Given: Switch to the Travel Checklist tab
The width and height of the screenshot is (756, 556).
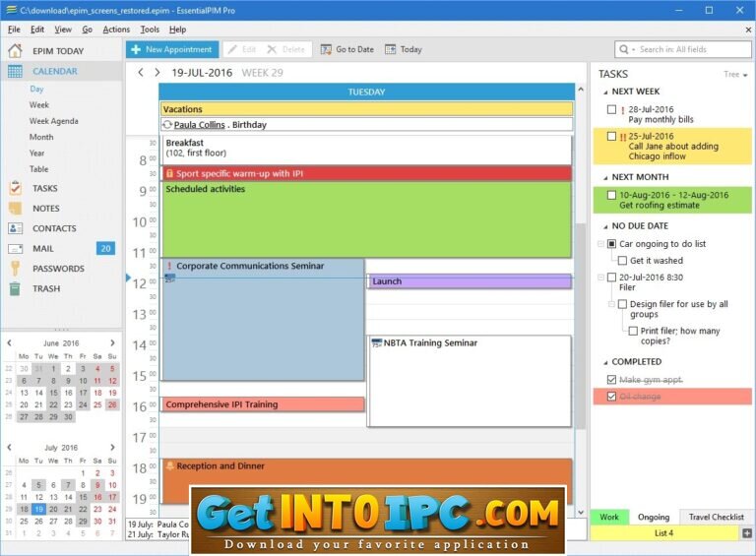Looking at the screenshot, I should click(x=716, y=517).
